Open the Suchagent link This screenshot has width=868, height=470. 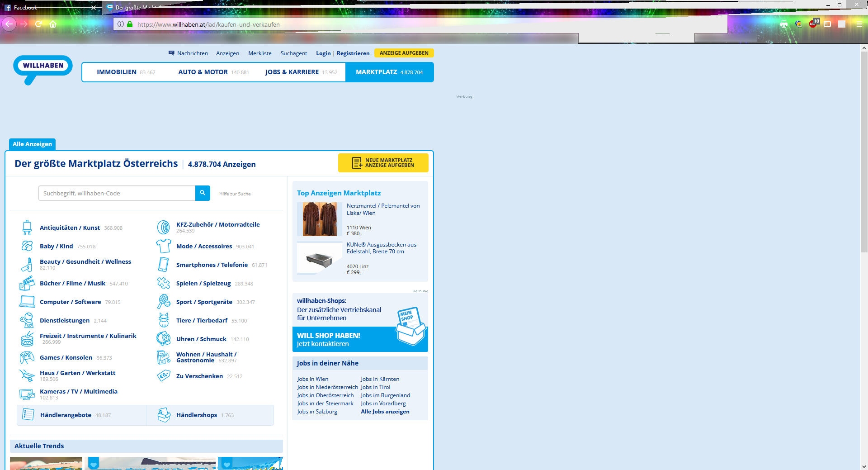(294, 53)
